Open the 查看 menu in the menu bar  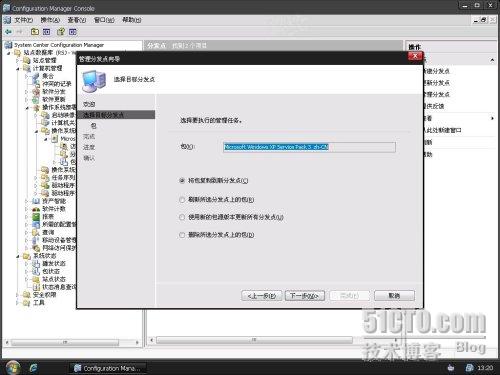point(77,20)
